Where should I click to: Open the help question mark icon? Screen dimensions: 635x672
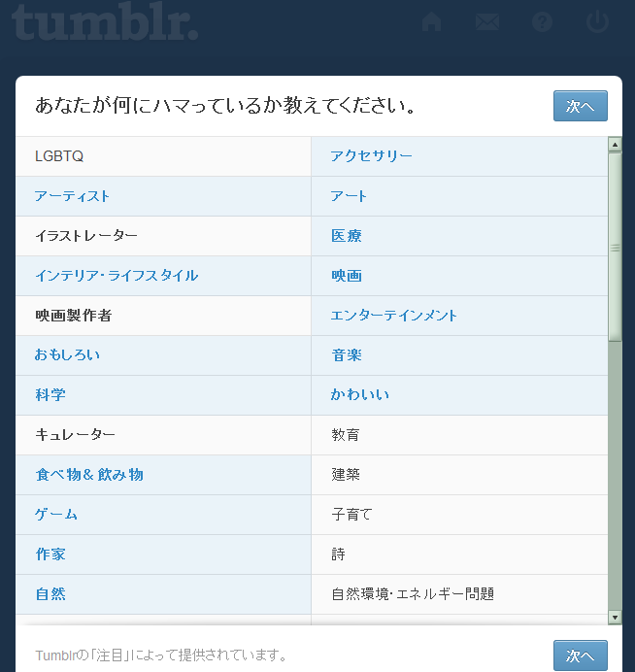[x=542, y=22]
